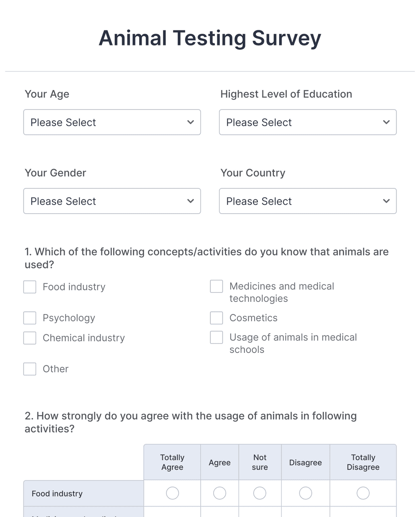Screen dimensions: 420x517
Task: Open the Your Age dropdown
Action: [112, 122]
